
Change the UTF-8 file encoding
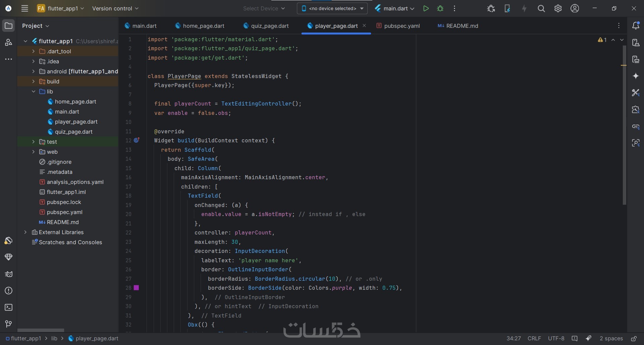click(556, 339)
